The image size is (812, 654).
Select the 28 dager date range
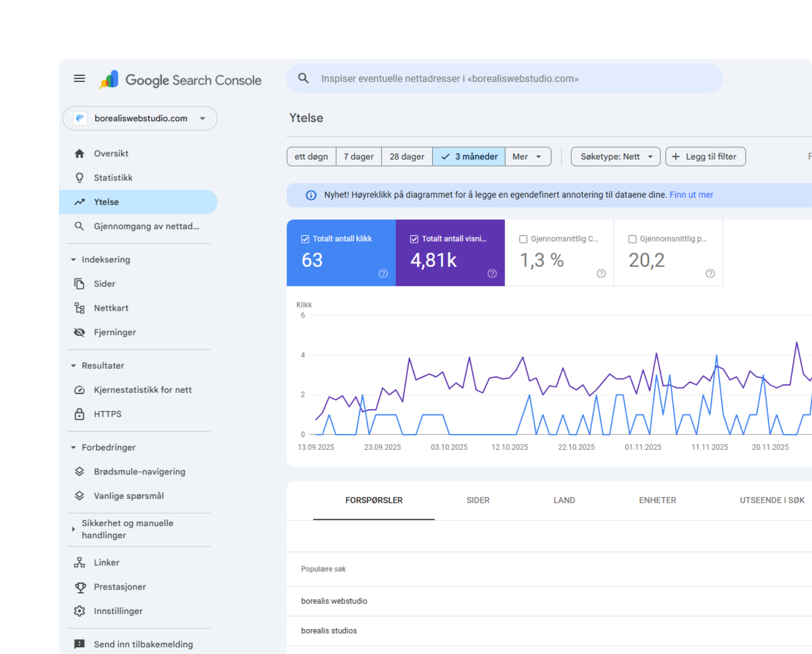click(x=407, y=157)
